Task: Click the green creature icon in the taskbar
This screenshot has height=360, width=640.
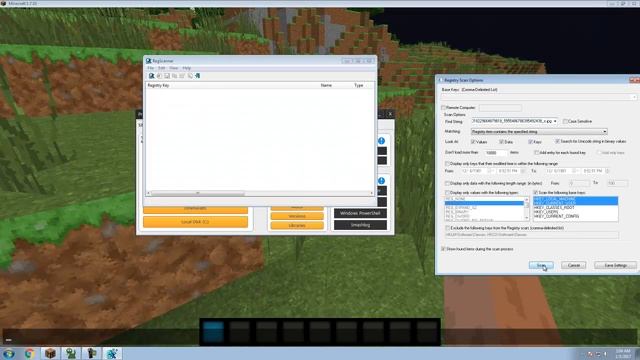Action: [x=71, y=353]
